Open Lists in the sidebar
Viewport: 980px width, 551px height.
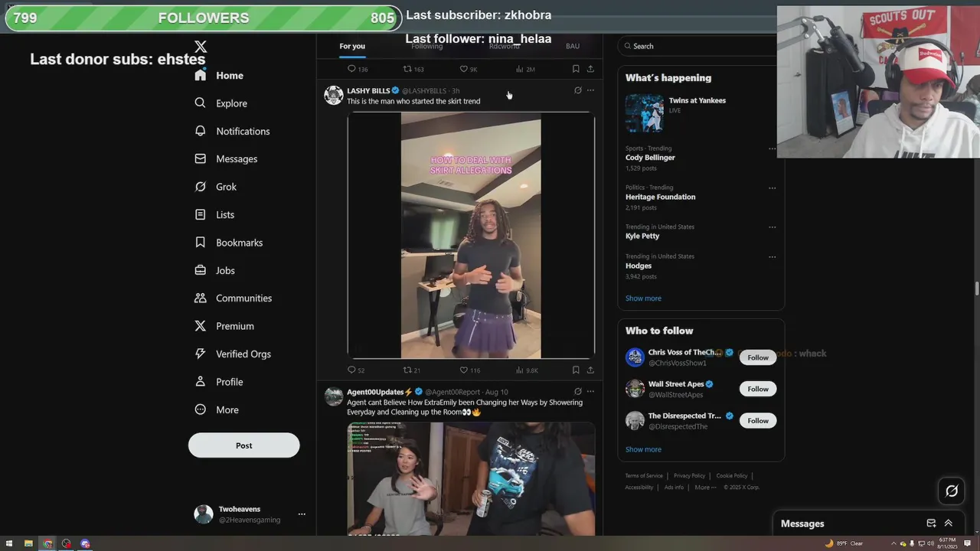pyautogui.click(x=214, y=215)
